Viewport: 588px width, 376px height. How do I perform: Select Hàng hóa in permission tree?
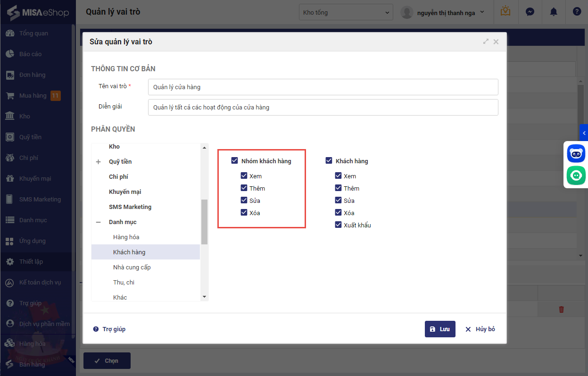[126, 237]
